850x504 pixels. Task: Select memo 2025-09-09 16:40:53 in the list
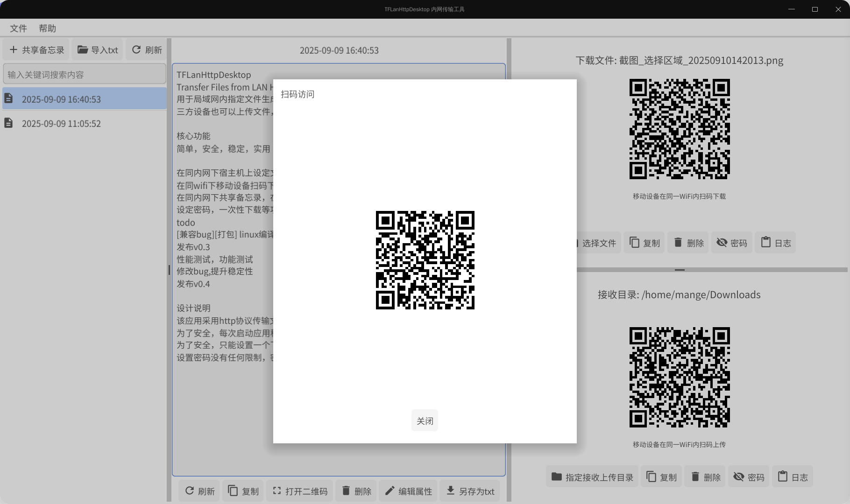[85, 99]
